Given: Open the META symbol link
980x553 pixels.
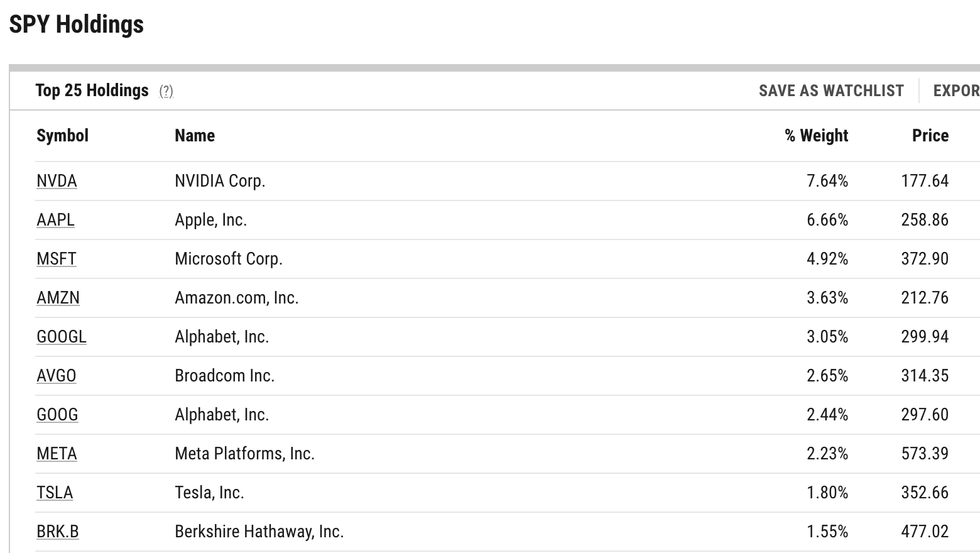Looking at the screenshot, I should (x=57, y=454).
